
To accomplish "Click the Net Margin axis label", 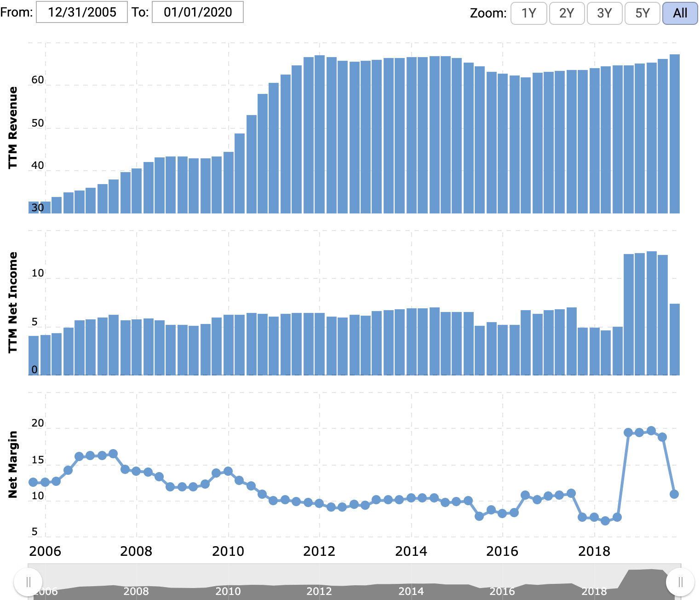I will click(x=13, y=464).
